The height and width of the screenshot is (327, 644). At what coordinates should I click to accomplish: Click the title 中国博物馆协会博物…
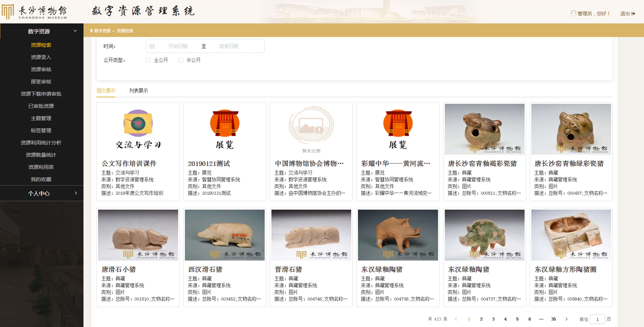pyautogui.click(x=309, y=164)
